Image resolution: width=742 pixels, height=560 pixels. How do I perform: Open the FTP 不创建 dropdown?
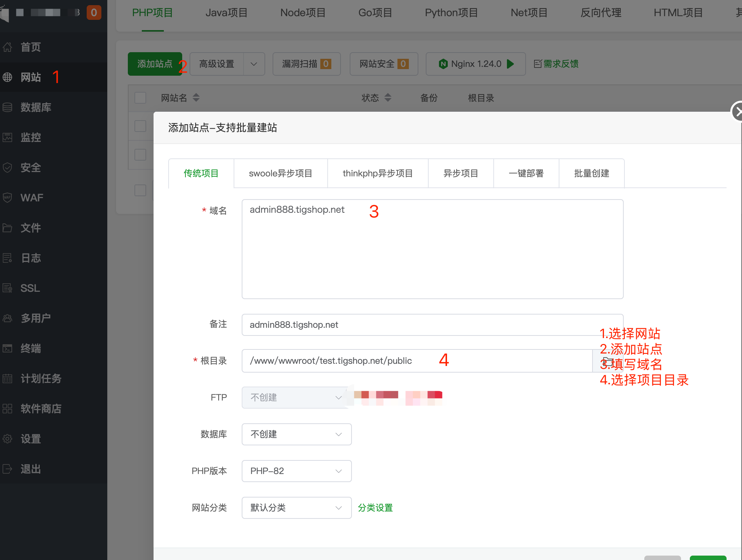click(x=296, y=398)
